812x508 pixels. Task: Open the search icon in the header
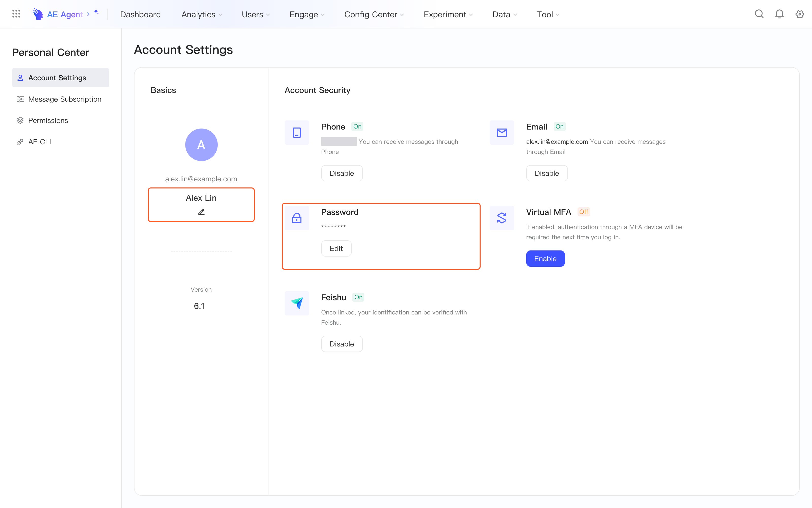pos(759,14)
